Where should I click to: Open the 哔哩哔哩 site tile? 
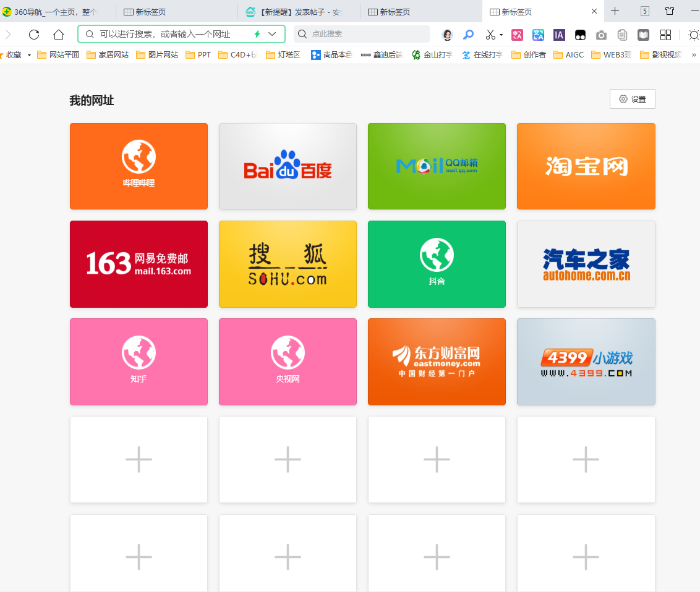point(139,166)
